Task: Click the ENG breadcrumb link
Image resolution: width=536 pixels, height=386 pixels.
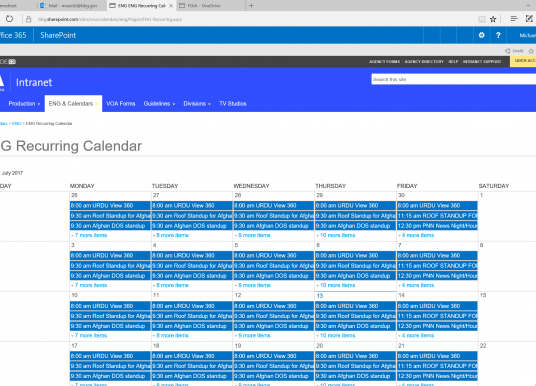Action: coord(16,123)
